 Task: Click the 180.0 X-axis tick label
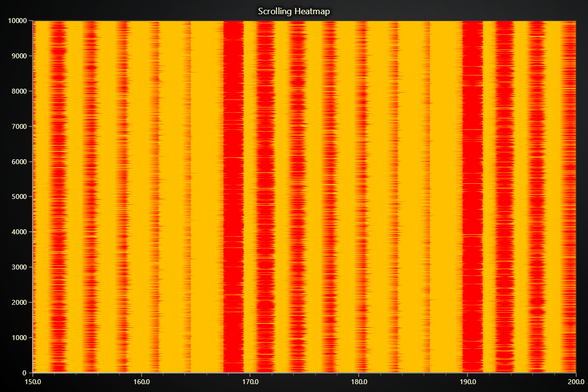coord(359,382)
